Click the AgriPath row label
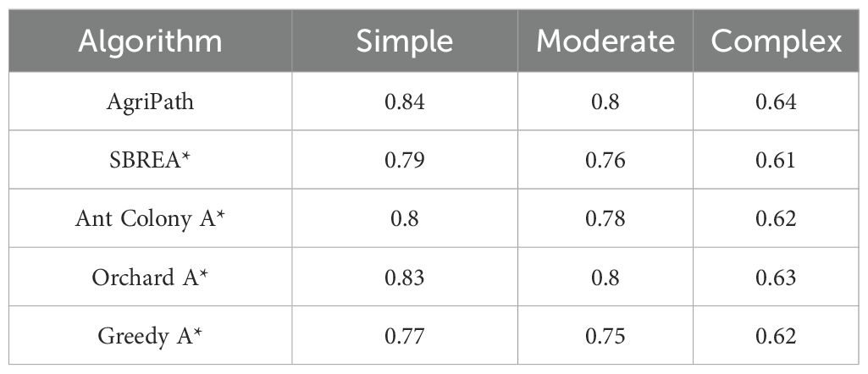 pyautogui.click(x=150, y=102)
